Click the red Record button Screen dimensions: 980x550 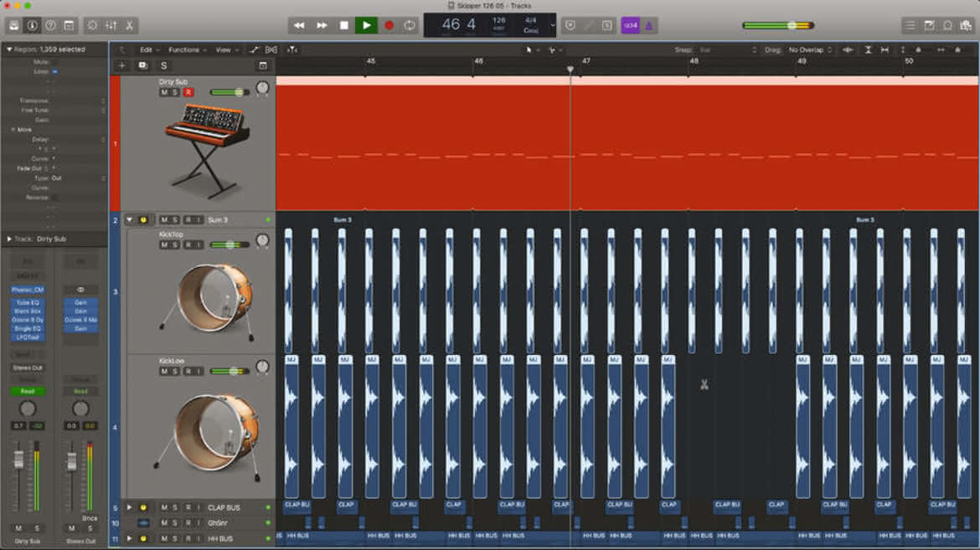coord(389,26)
